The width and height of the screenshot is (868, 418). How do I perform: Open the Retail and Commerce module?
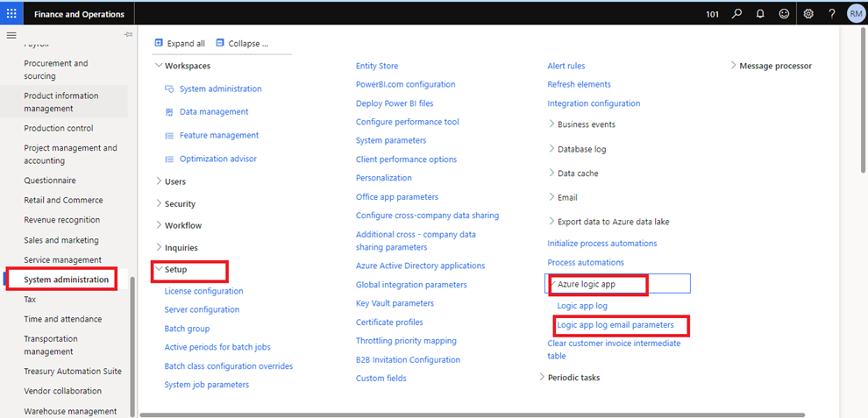pyautogui.click(x=63, y=200)
